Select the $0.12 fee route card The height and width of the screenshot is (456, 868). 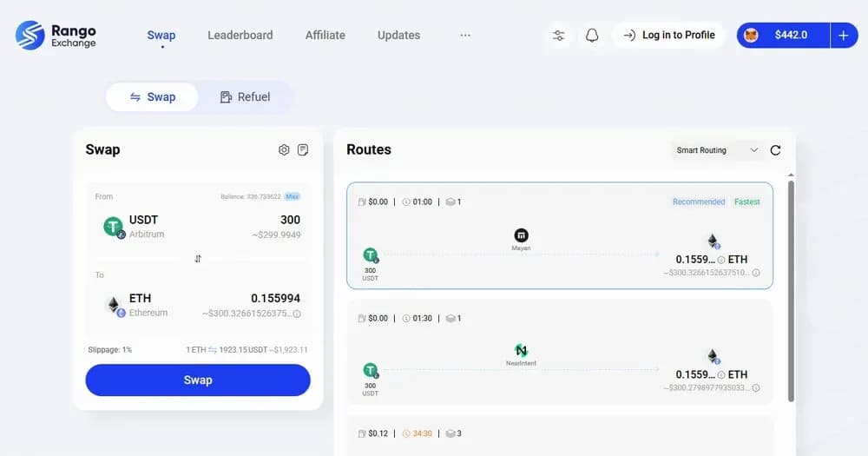[x=560, y=435]
